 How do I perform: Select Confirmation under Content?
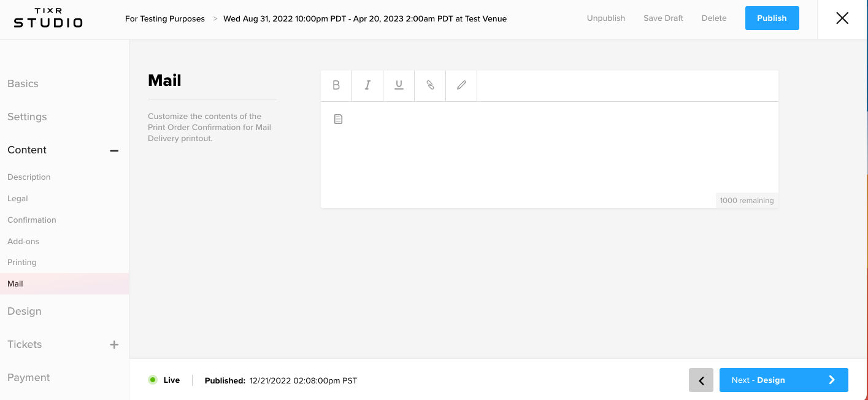point(32,220)
